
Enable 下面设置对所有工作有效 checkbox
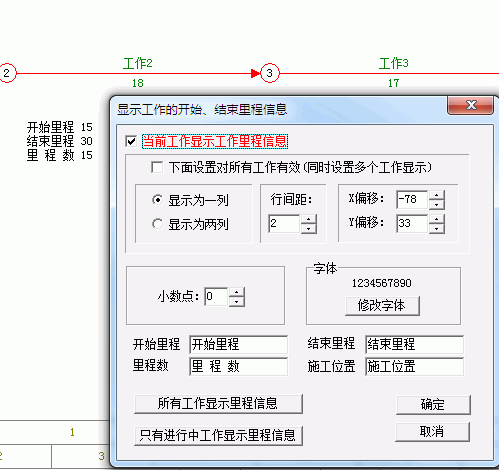(x=157, y=167)
